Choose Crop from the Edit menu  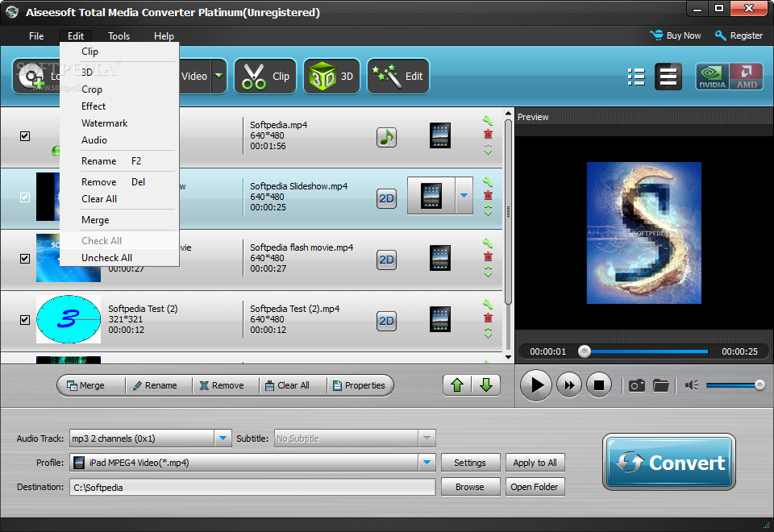click(119, 89)
